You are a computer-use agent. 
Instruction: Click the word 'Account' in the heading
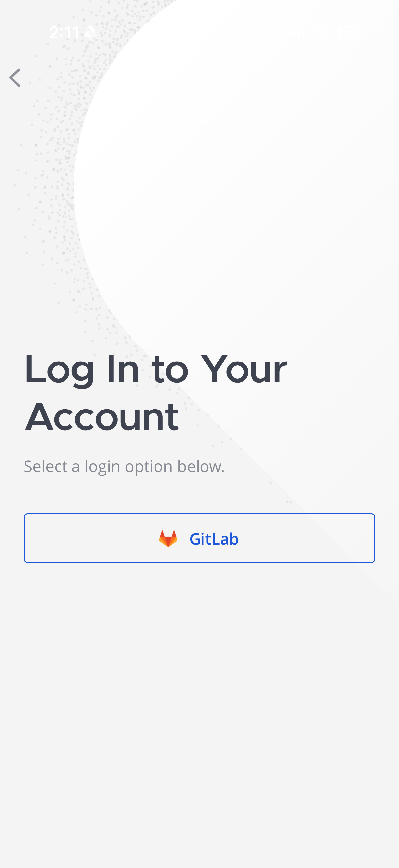click(x=102, y=417)
